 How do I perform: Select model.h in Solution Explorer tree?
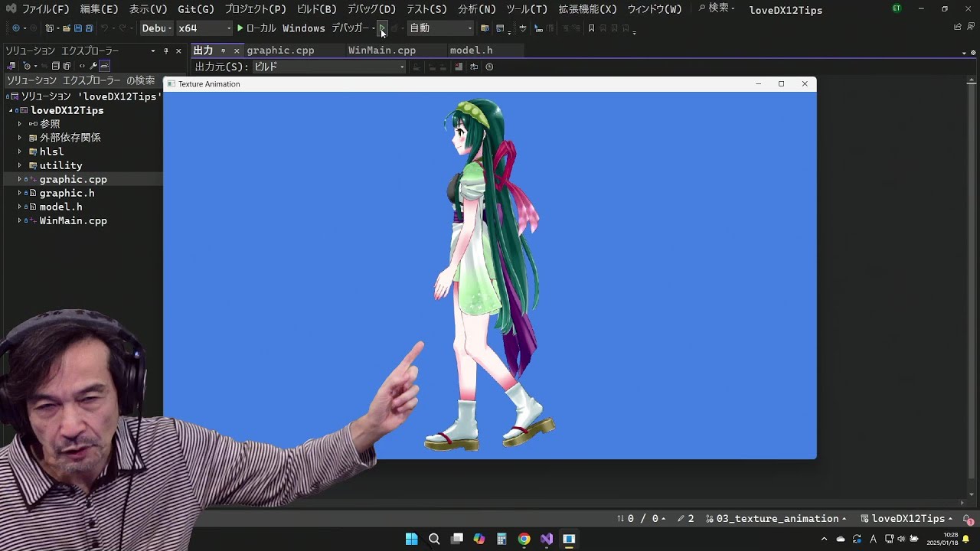(60, 207)
